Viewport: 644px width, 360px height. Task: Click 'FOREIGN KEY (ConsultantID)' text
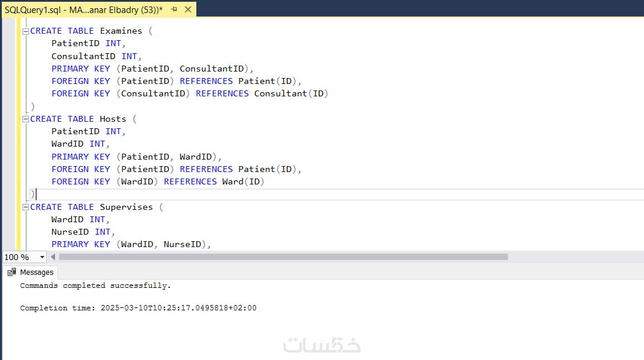121,93
